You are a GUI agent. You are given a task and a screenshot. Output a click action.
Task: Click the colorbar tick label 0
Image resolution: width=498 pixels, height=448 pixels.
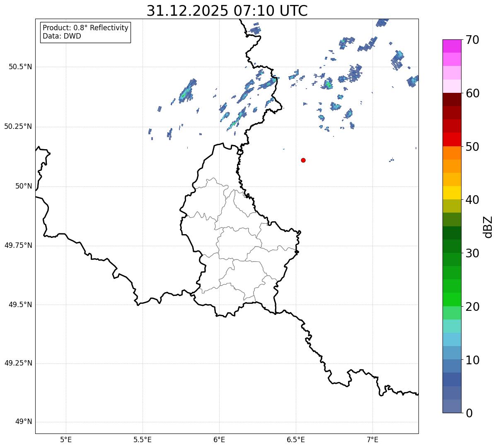(469, 413)
